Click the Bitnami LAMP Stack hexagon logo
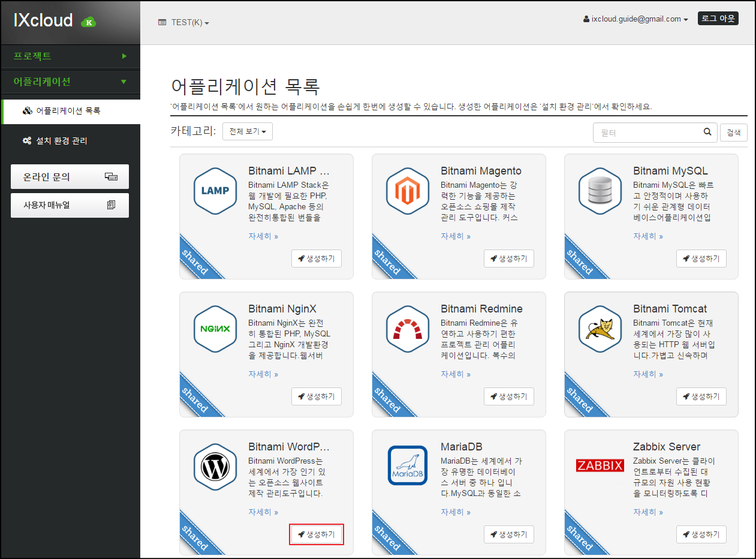The height and width of the screenshot is (559, 756). click(215, 191)
